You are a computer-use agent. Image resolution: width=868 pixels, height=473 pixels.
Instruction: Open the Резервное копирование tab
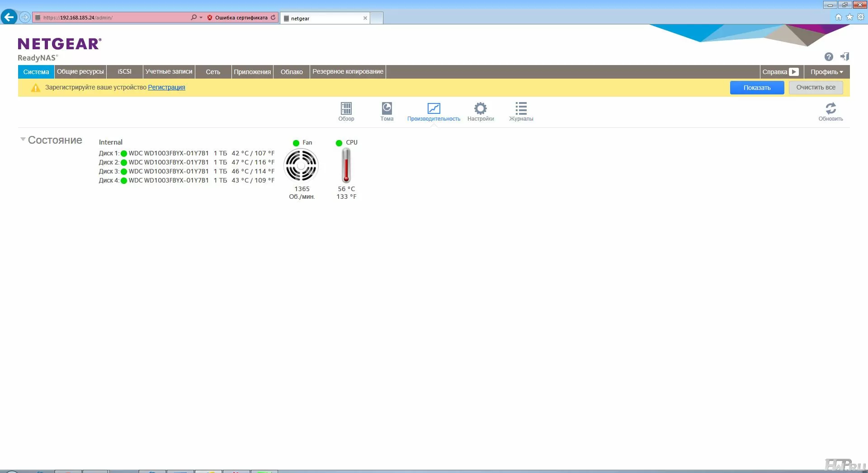348,72
